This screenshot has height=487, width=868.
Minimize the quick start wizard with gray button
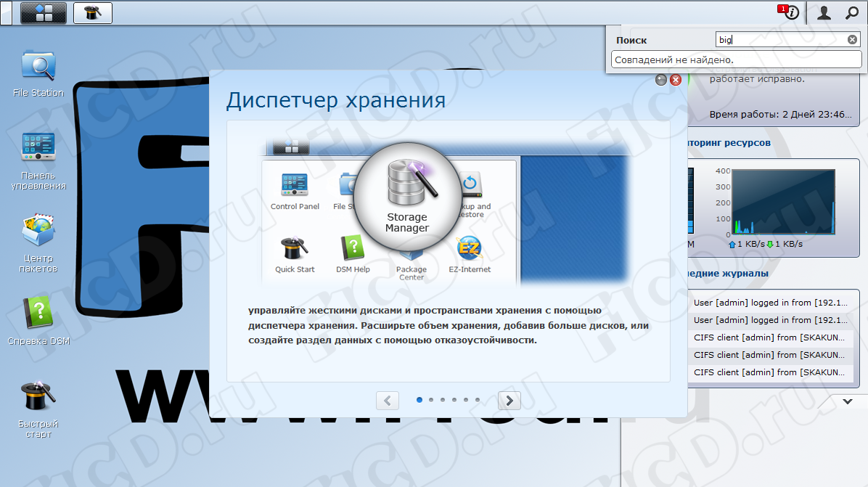661,80
